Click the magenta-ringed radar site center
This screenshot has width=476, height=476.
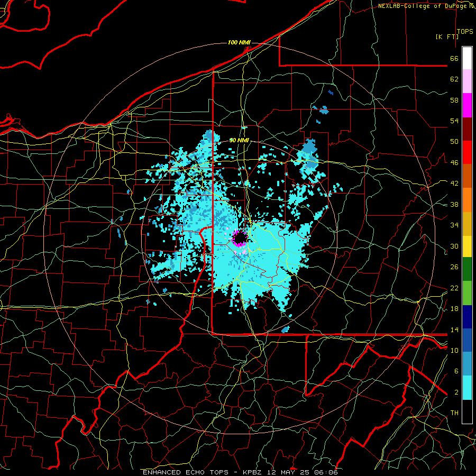click(240, 238)
